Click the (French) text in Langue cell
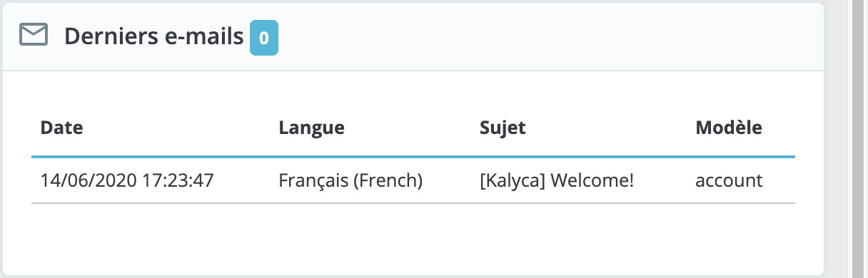868x278 pixels. click(386, 180)
